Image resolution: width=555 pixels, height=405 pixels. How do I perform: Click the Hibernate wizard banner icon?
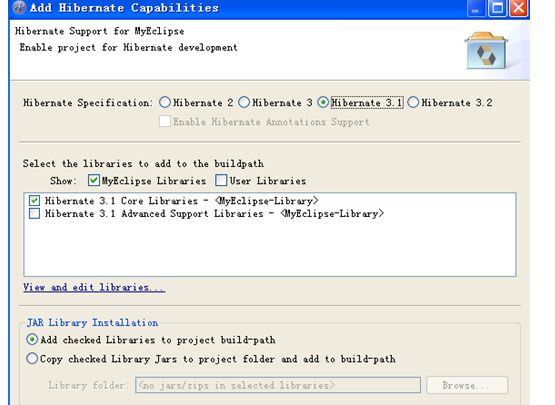point(486,51)
